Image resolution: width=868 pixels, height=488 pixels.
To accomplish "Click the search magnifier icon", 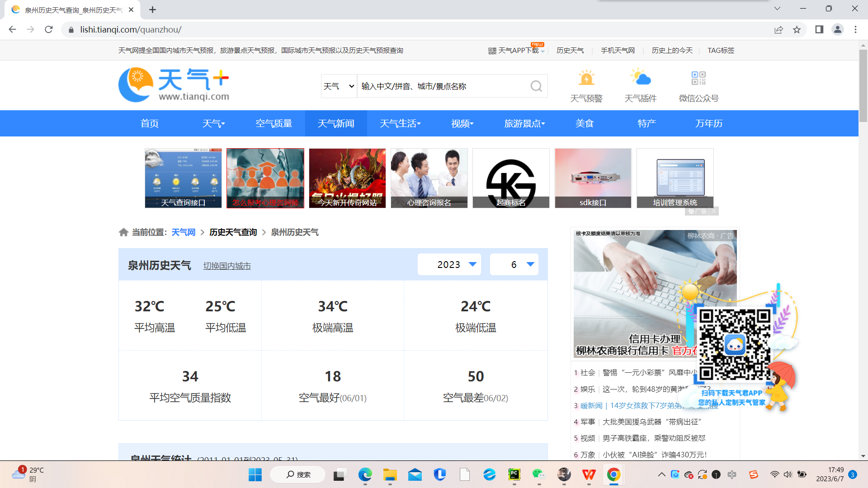I will click(536, 86).
